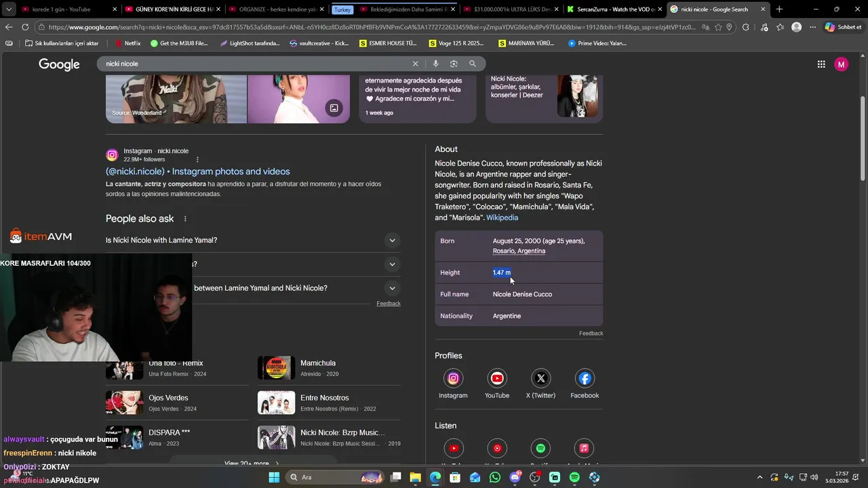This screenshot has height=488, width=868.
Task: Open WhatsApp from the taskbar
Action: [x=495, y=477]
